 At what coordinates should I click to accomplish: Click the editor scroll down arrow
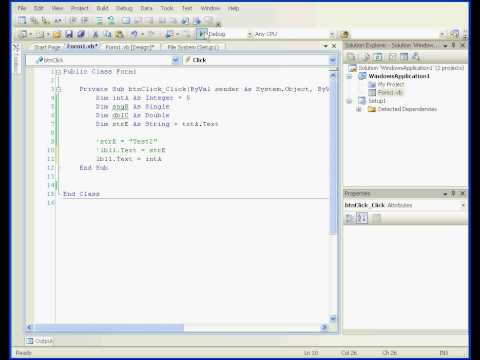[333, 318]
